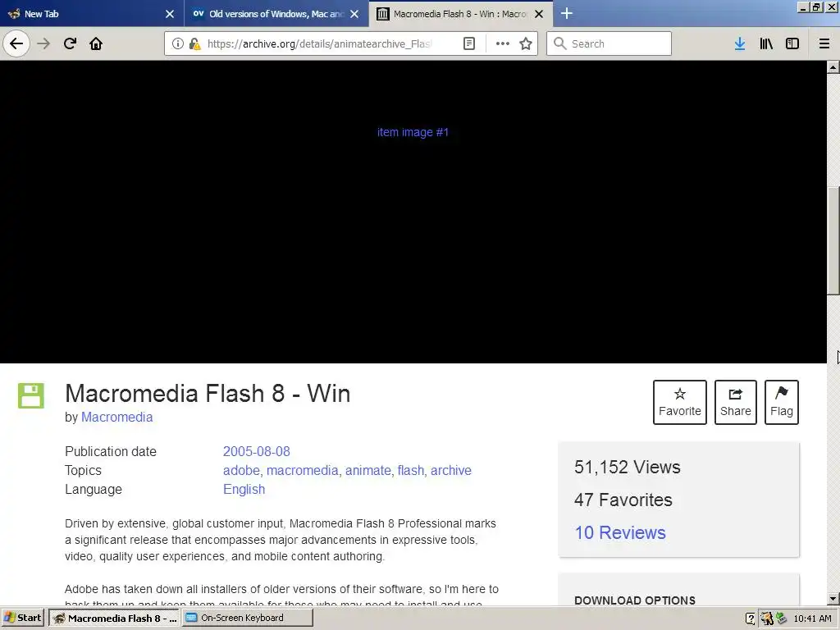
Task: Open the downloads arrow panel
Action: point(740,43)
